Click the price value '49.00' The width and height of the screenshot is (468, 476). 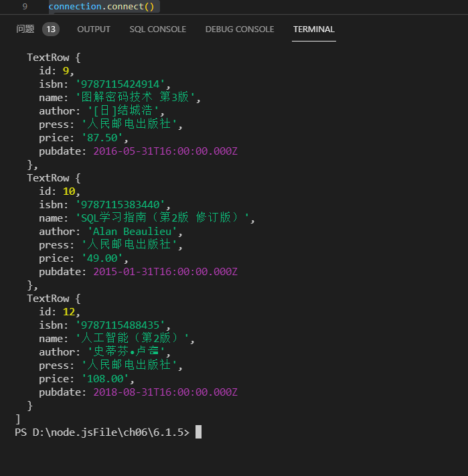[x=103, y=258]
